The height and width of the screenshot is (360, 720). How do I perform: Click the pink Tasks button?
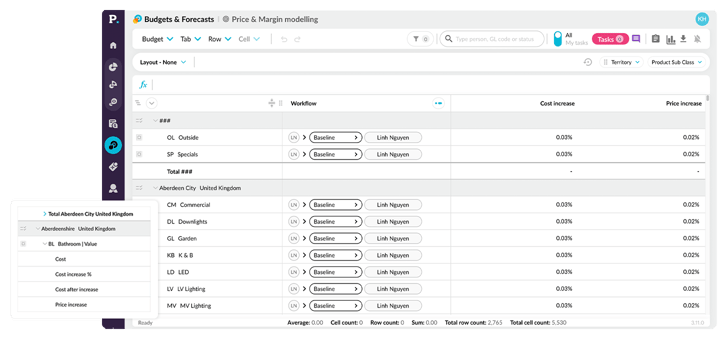click(610, 39)
